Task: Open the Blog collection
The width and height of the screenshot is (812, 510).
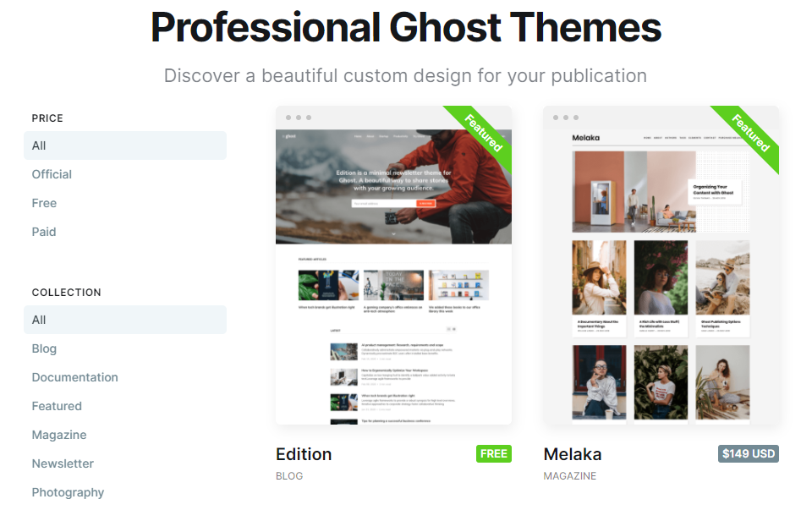Action: click(44, 348)
